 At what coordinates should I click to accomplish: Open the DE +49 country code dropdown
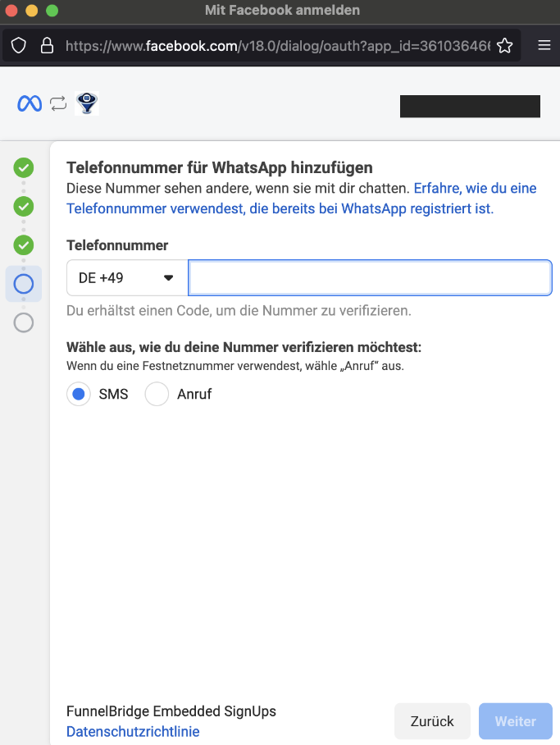point(127,278)
